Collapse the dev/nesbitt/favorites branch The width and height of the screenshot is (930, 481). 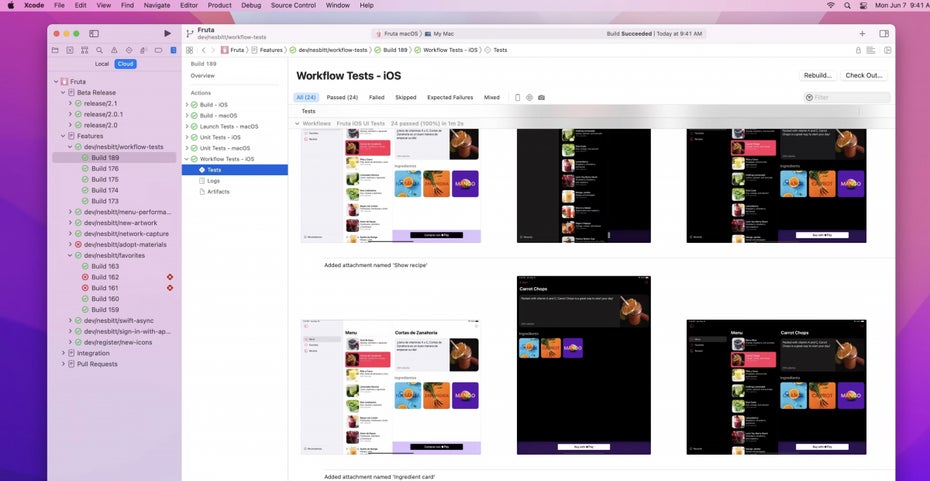coord(70,256)
